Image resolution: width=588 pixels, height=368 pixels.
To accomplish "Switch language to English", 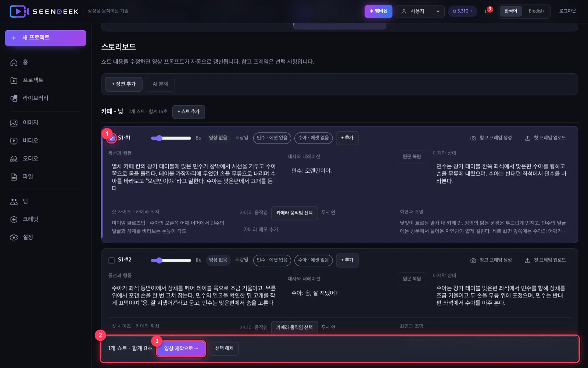I will pos(536,11).
